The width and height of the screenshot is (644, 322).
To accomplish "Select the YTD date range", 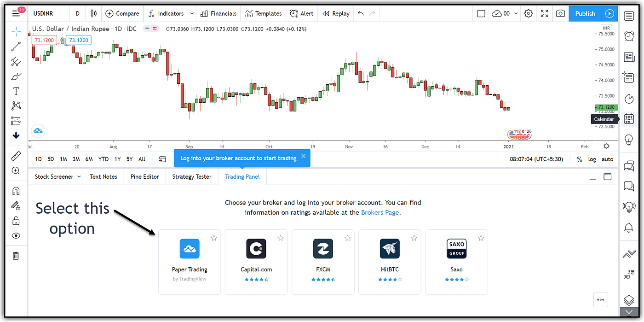I will pyautogui.click(x=103, y=159).
